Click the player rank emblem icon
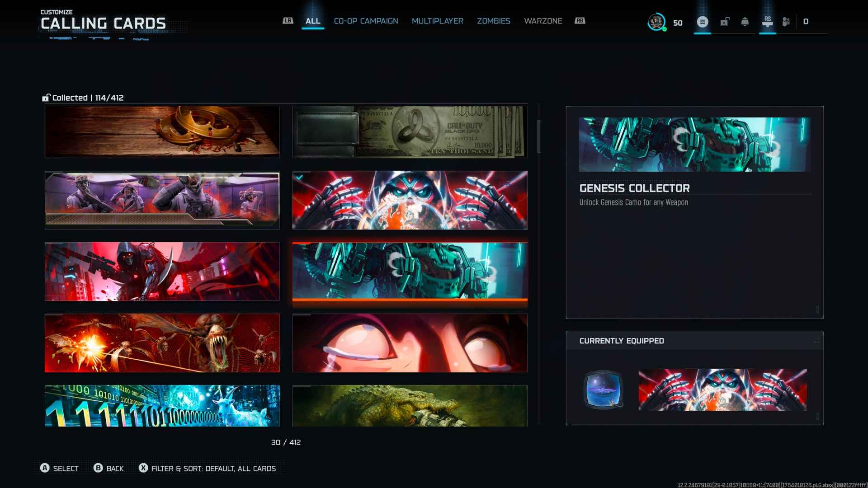The image size is (868, 488). click(x=656, y=22)
